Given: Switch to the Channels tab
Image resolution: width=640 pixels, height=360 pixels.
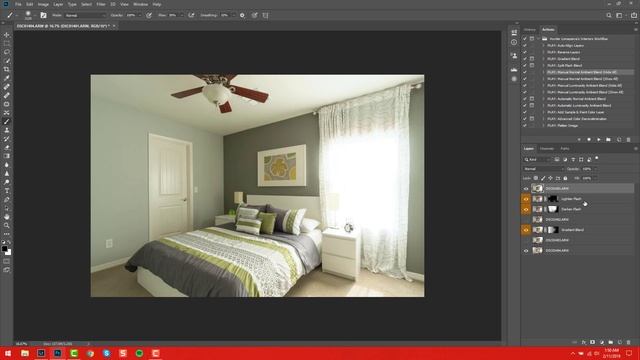Looking at the screenshot, I should (547, 149).
